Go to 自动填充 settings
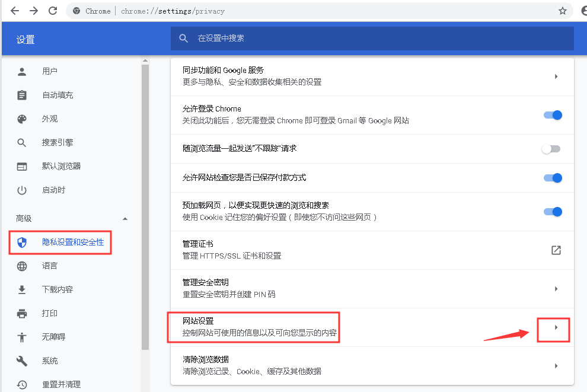 [x=58, y=95]
